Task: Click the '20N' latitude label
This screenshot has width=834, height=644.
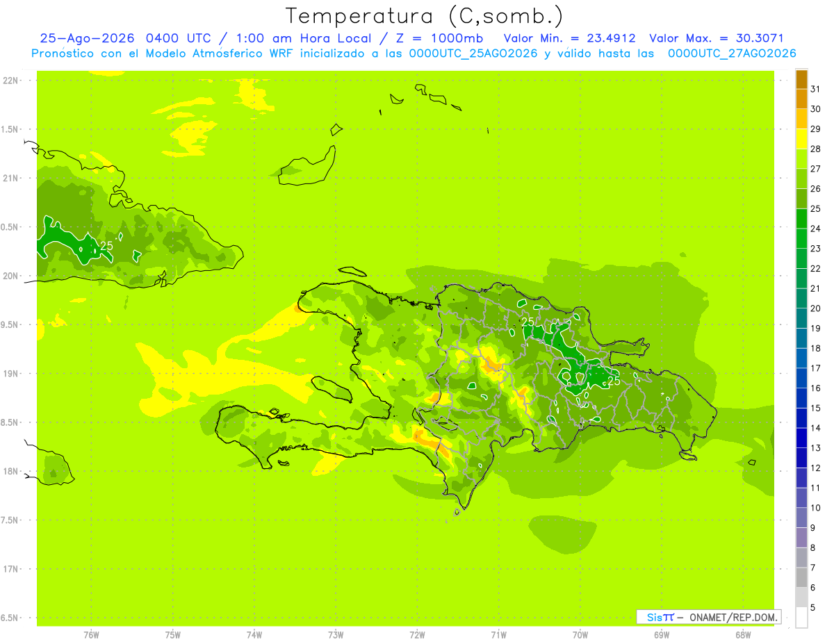Action: 10,276
